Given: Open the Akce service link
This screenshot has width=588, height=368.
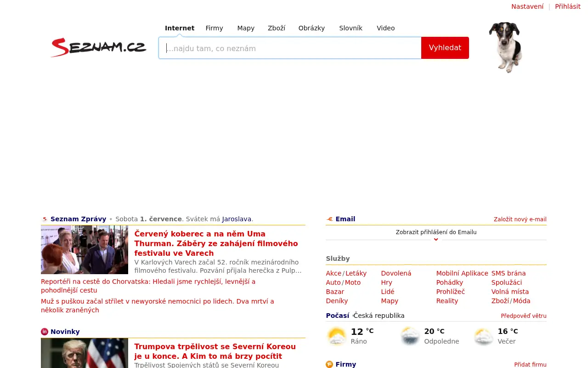Looking at the screenshot, I should 334,273.
